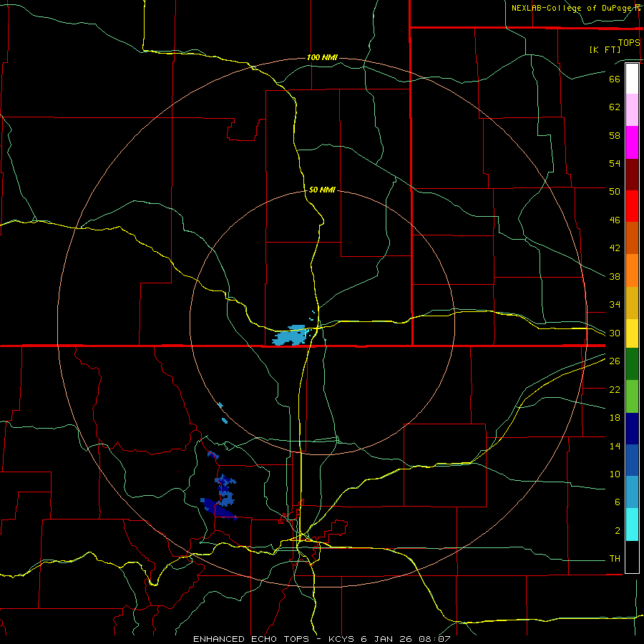This screenshot has width=644, height=644.
Task: Click the bright red legend swatch
Action: (632, 206)
